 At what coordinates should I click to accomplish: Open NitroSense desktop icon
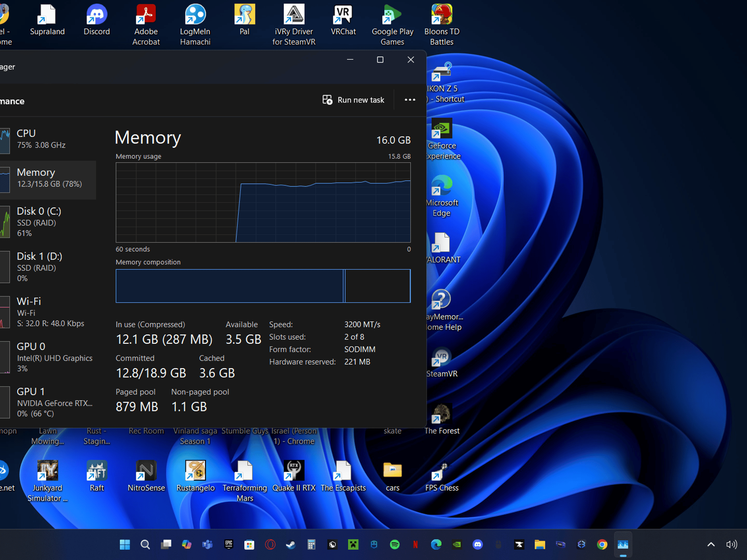[146, 476]
